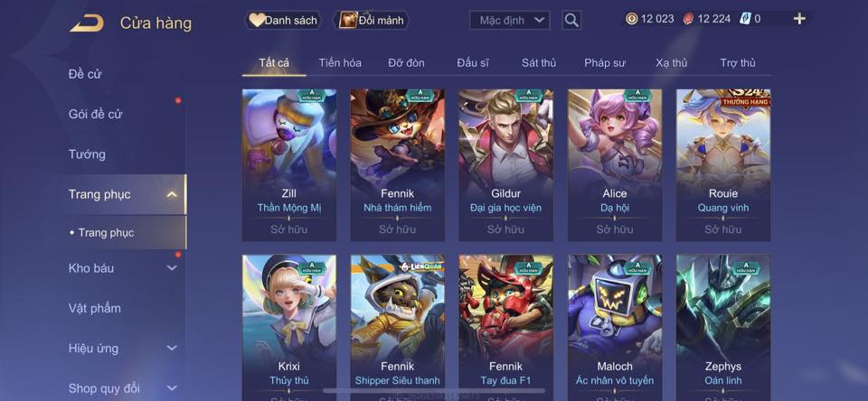Open the search magnifier icon
This screenshot has height=401, width=868.
[x=571, y=21]
